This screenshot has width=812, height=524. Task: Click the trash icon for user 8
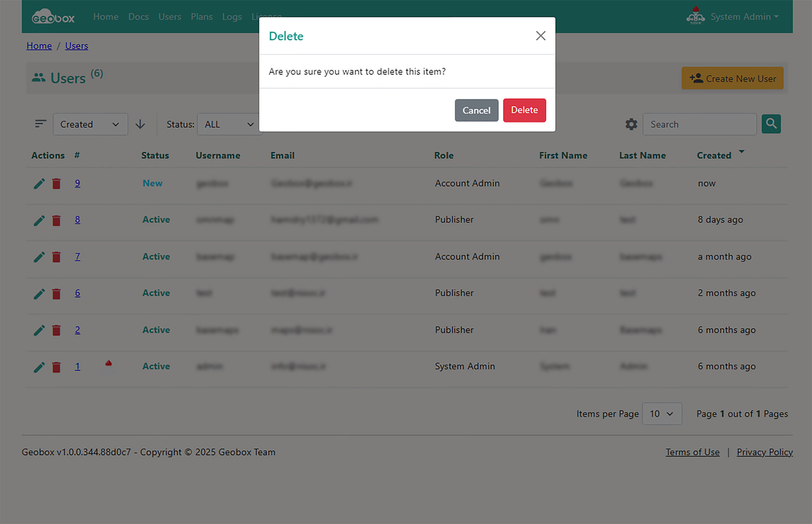(x=56, y=221)
